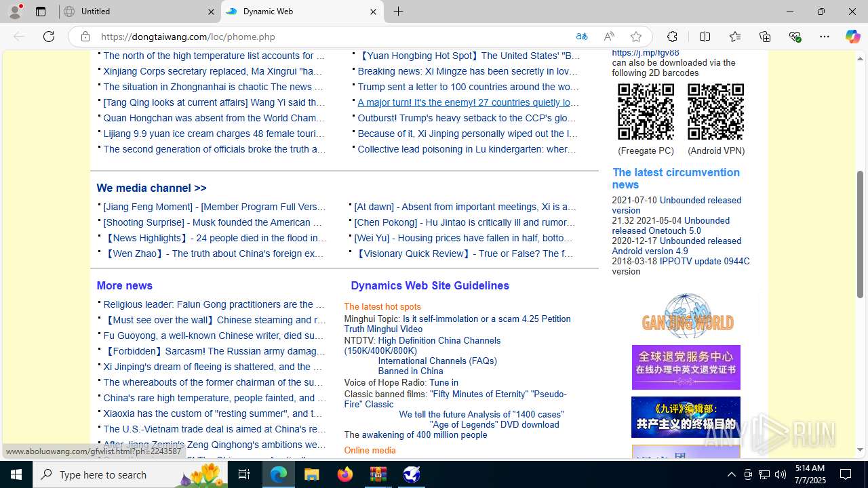The image size is (868, 488).
Task: Toggle split screen view
Action: click(705, 37)
